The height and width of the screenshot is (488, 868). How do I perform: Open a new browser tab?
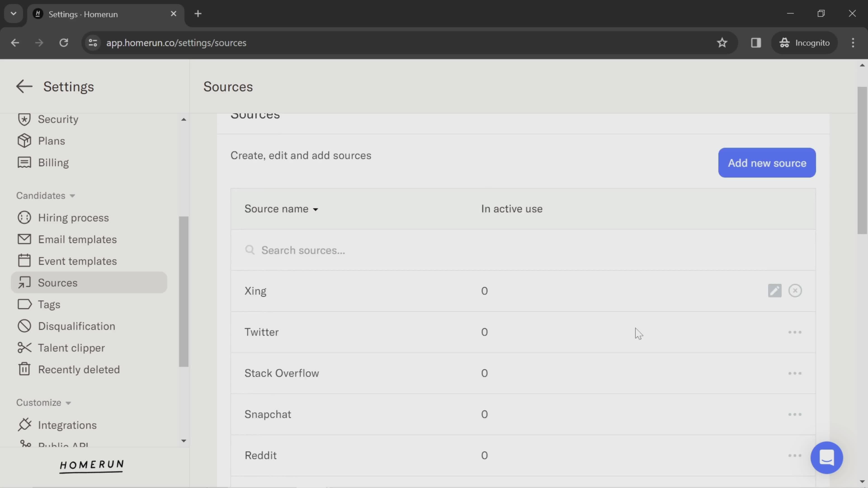(198, 14)
